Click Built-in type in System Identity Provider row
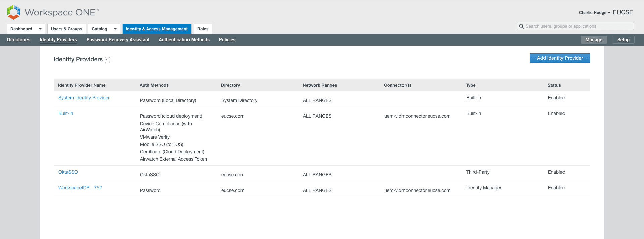Image resolution: width=644 pixels, height=239 pixels. coord(474,98)
